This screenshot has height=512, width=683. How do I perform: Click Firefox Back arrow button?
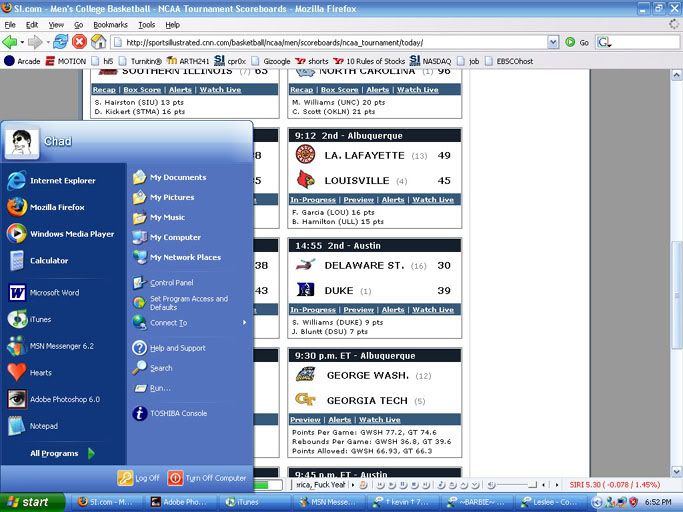[9, 42]
